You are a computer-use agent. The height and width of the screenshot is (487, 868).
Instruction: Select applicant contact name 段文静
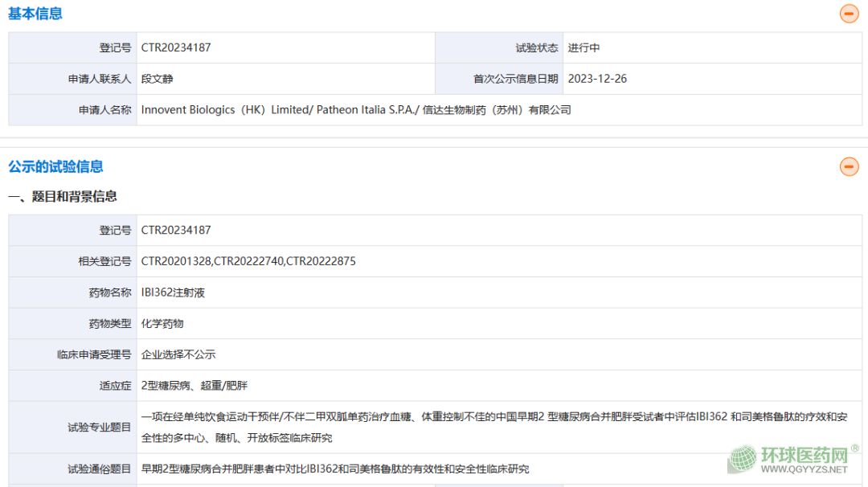[158, 79]
